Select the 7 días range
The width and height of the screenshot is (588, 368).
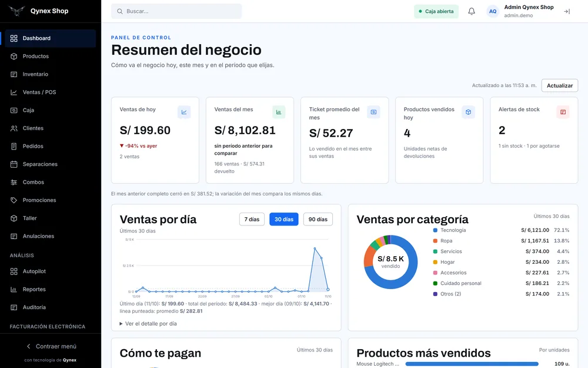click(x=252, y=219)
